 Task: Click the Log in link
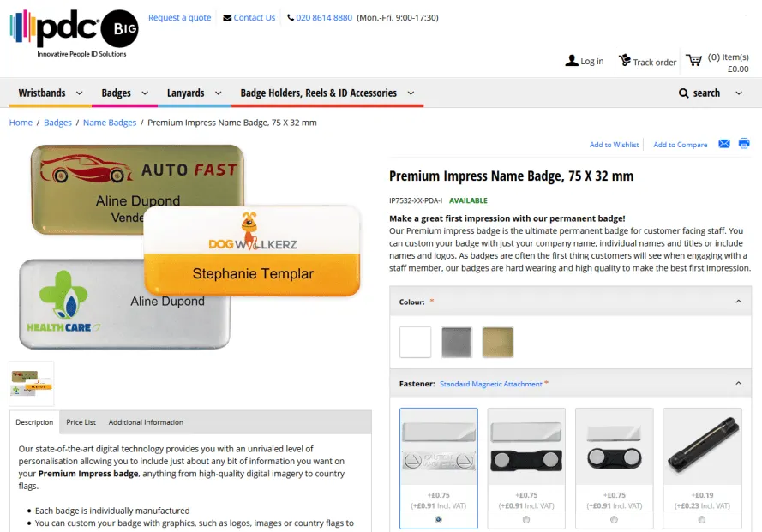(x=592, y=61)
